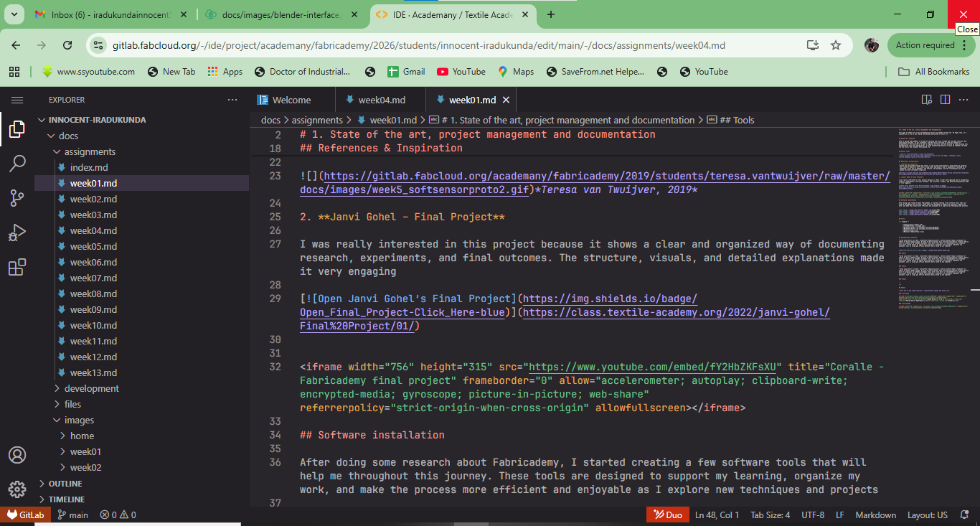Collapse the assignments folder
Image resolution: width=980 pixels, height=526 pixels.
90,151
